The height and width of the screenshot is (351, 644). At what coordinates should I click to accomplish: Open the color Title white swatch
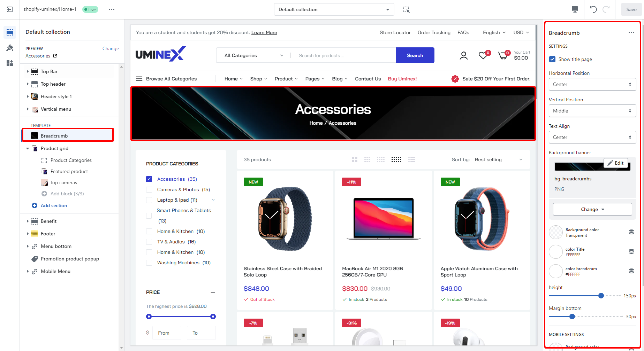click(556, 252)
